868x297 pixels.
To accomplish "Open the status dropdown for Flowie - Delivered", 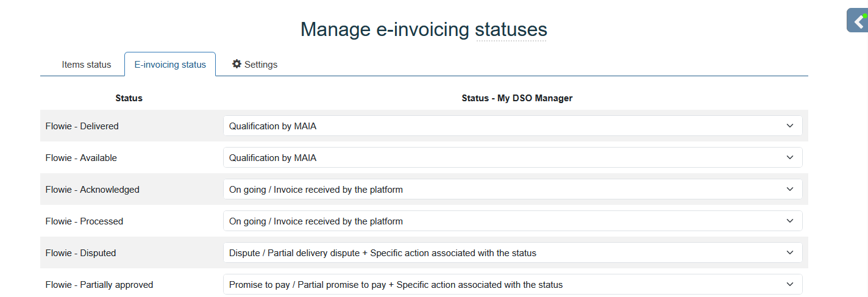I will (513, 126).
